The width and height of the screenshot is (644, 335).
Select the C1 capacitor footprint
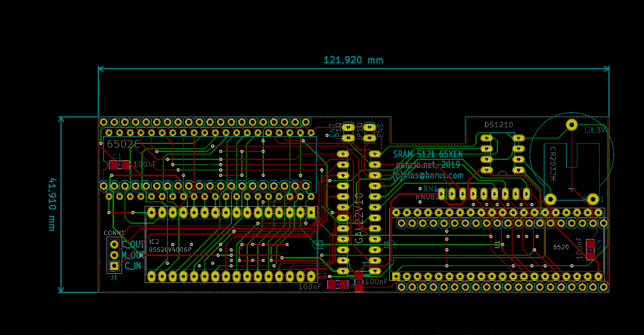click(x=120, y=165)
